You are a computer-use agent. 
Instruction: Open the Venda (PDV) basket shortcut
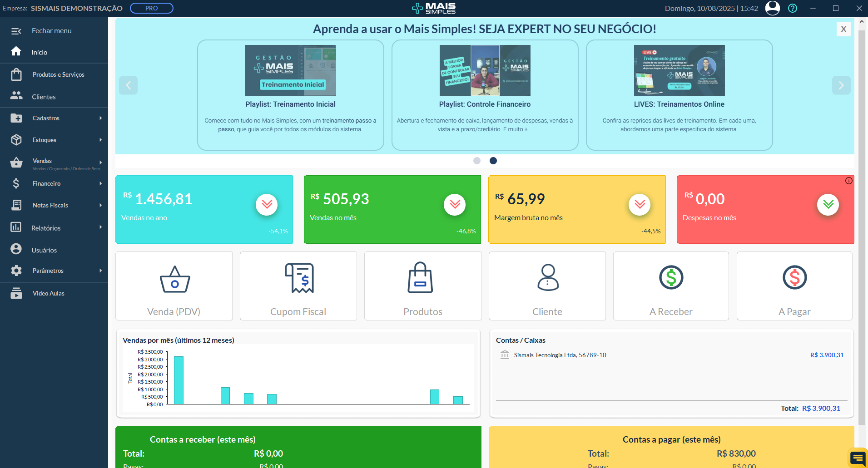click(x=174, y=280)
